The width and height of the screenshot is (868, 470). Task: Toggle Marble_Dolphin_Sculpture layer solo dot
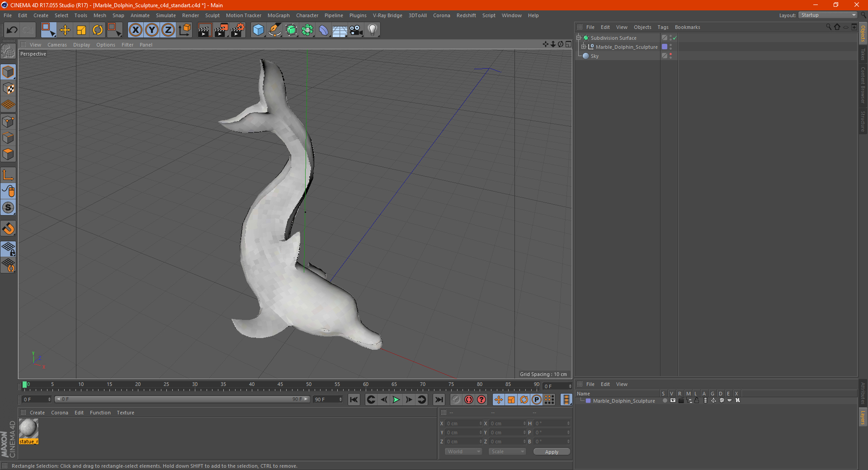665,400
